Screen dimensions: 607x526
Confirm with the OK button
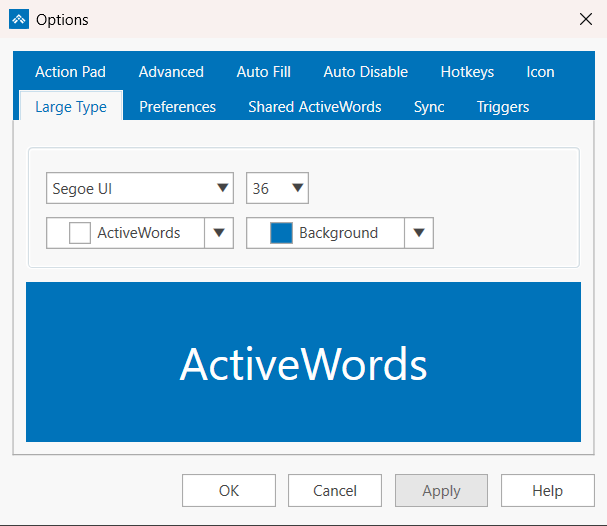pos(229,490)
